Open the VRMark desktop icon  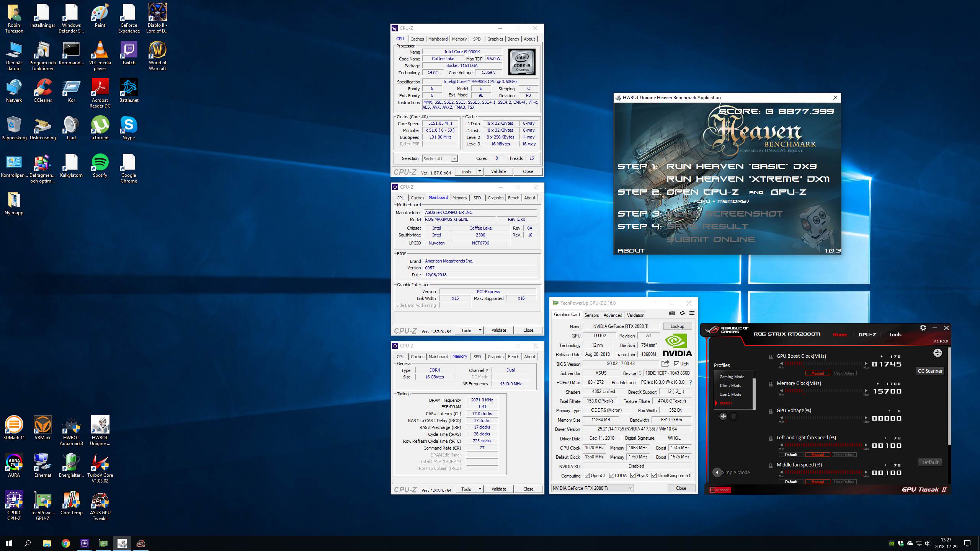[x=42, y=428]
